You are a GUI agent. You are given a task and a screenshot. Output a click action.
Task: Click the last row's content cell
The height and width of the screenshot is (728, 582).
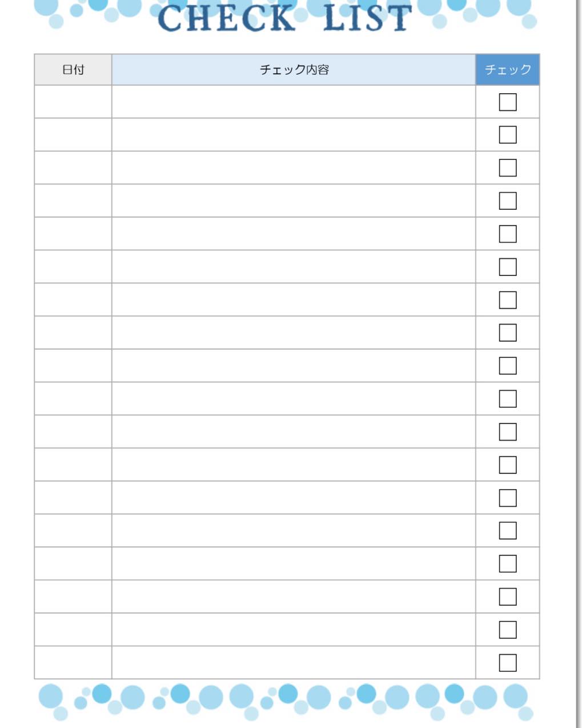click(294, 663)
